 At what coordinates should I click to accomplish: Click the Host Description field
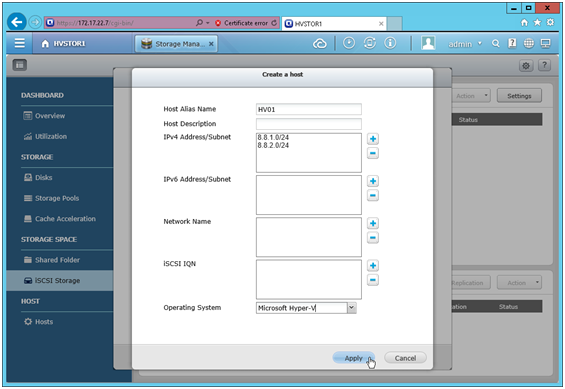pyautogui.click(x=309, y=124)
